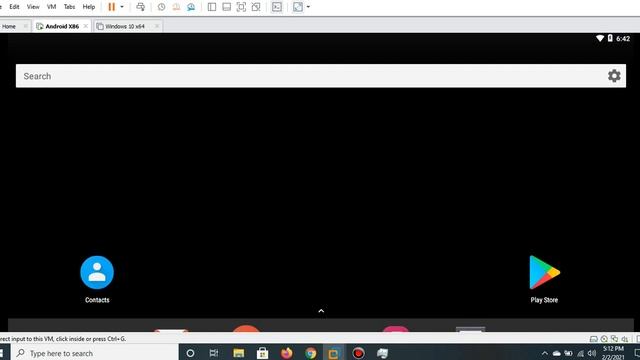Open the console view icon

pos(277,7)
